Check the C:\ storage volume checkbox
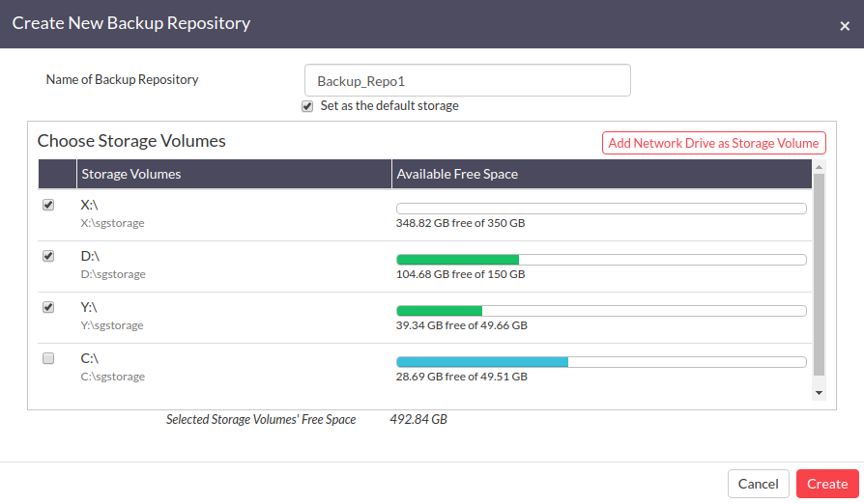Viewport: 864px width, 504px height. 48,358
